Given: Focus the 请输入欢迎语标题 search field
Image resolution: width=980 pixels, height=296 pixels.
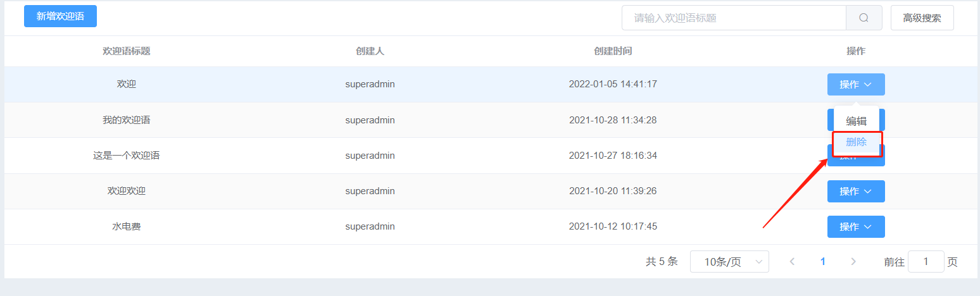Looking at the screenshot, I should coord(734,18).
